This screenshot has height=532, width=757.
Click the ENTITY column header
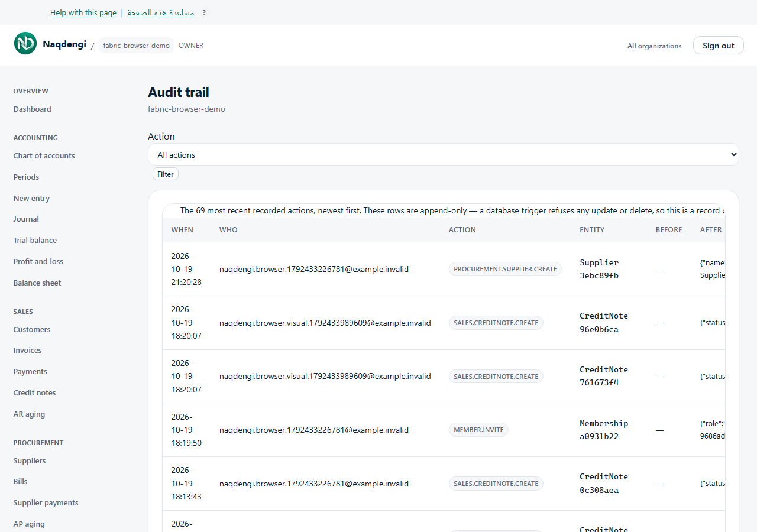592,230
